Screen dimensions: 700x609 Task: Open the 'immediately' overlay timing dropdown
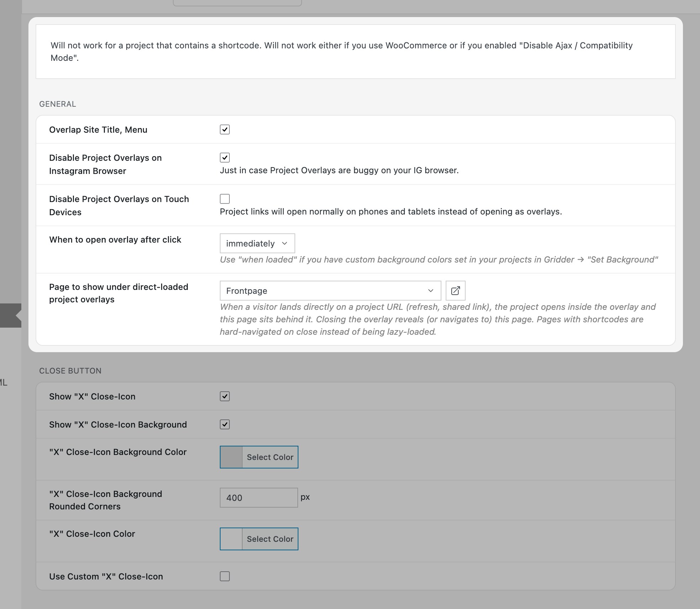pyautogui.click(x=257, y=243)
